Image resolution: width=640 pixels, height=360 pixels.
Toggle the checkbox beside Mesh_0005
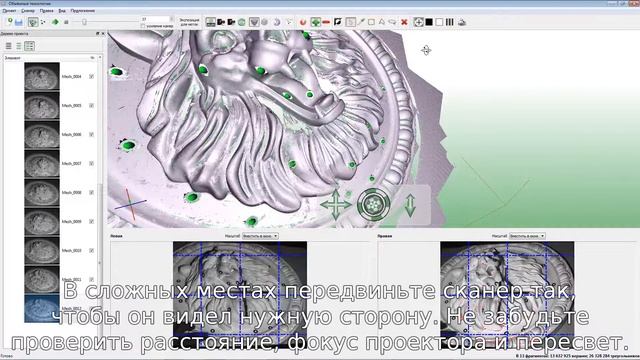click(91, 105)
